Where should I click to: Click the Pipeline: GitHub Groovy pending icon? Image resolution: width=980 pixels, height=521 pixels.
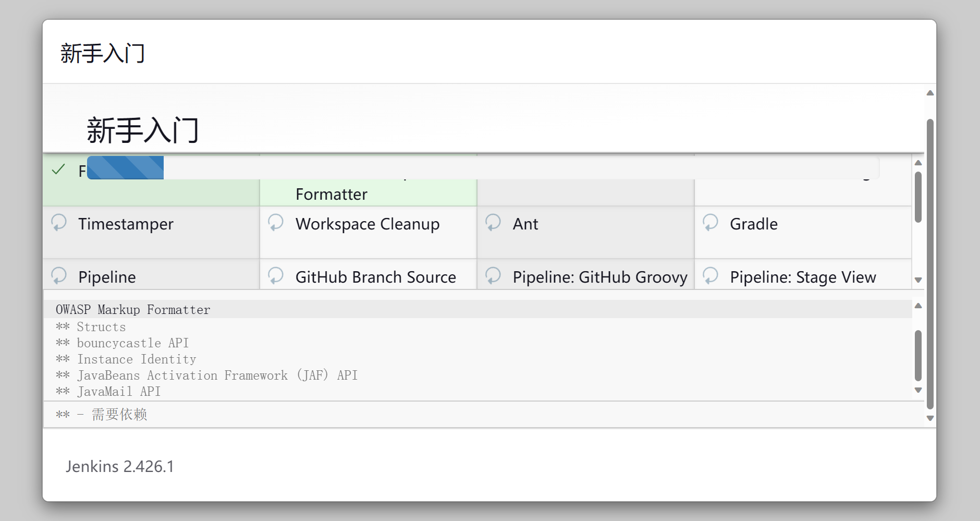pyautogui.click(x=493, y=275)
